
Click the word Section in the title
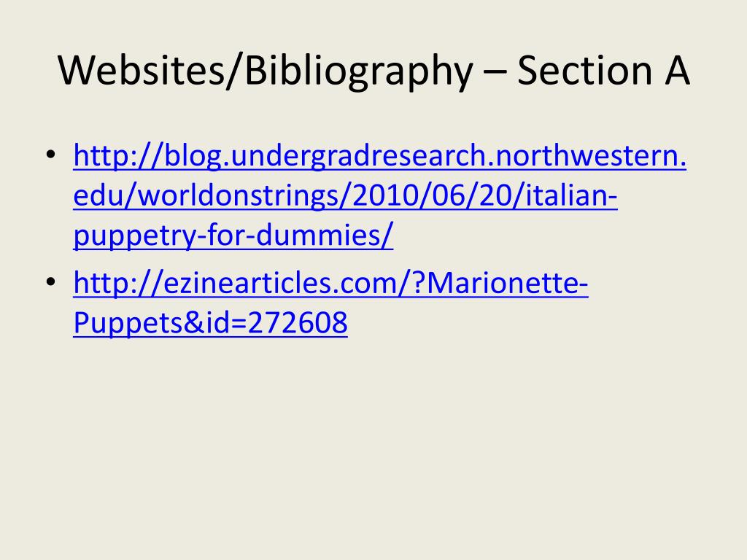(584, 71)
